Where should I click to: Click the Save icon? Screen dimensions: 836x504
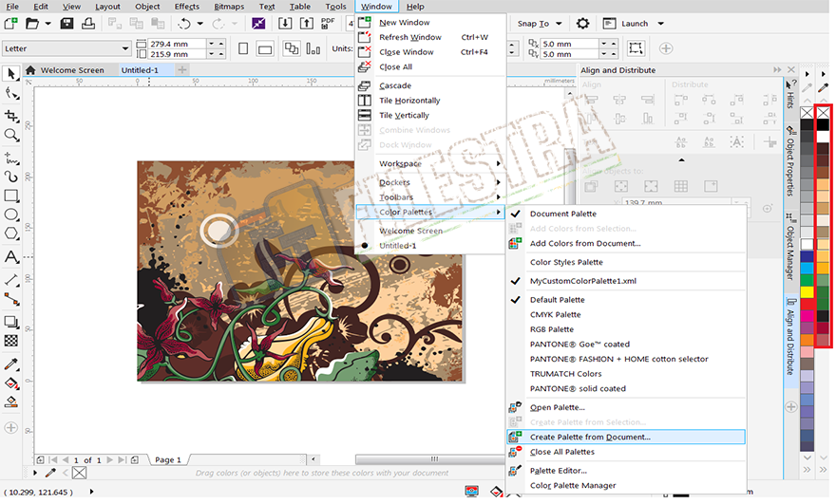coord(66,24)
